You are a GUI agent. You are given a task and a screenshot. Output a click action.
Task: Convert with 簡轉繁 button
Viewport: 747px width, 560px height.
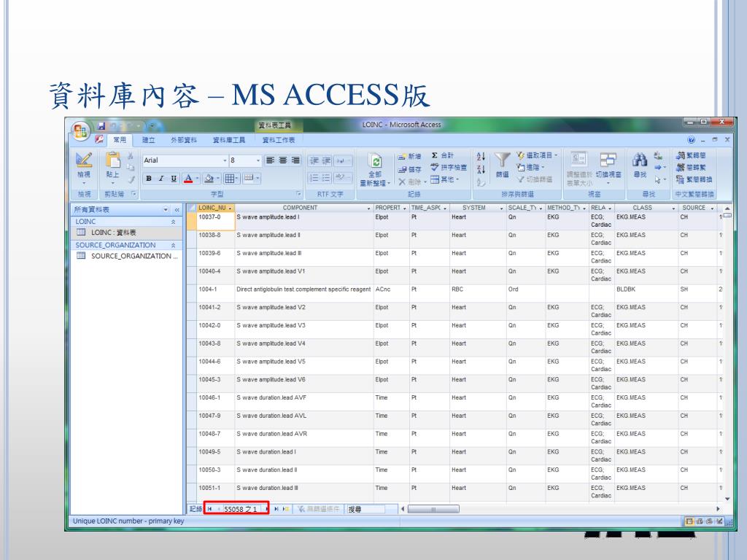[691, 167]
